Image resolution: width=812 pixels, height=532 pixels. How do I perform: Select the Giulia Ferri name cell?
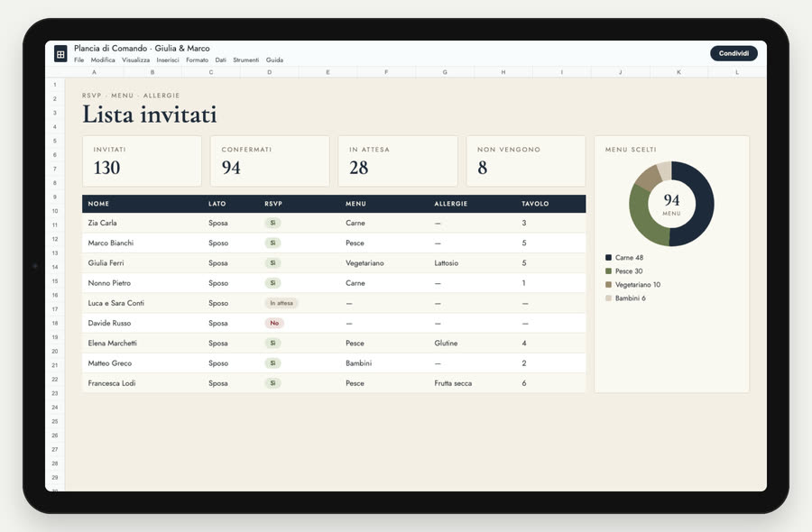[106, 263]
